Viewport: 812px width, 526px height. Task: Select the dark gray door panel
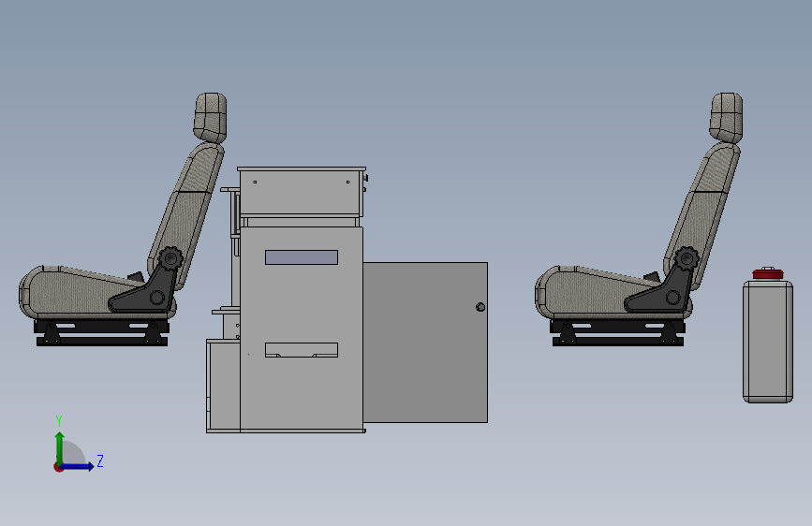425,343
